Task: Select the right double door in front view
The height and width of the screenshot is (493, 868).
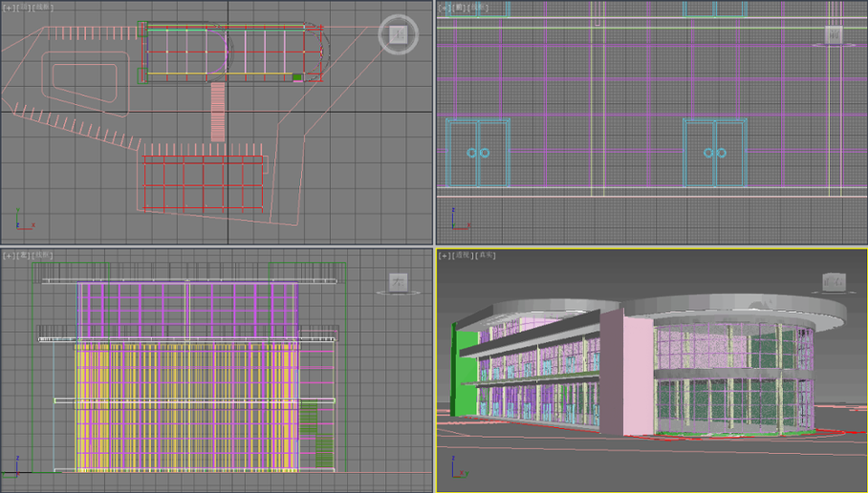Action: click(714, 152)
